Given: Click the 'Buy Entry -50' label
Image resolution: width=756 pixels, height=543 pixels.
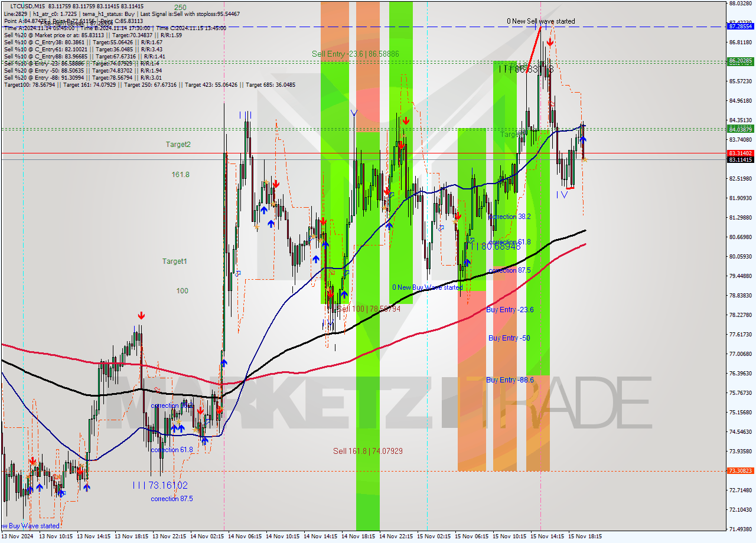Looking at the screenshot, I should coord(509,338).
